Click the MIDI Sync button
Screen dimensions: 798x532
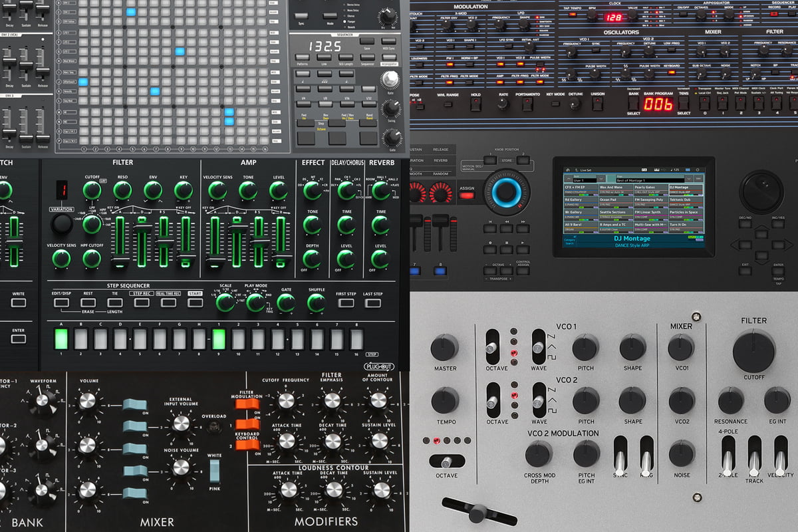[x=389, y=41]
